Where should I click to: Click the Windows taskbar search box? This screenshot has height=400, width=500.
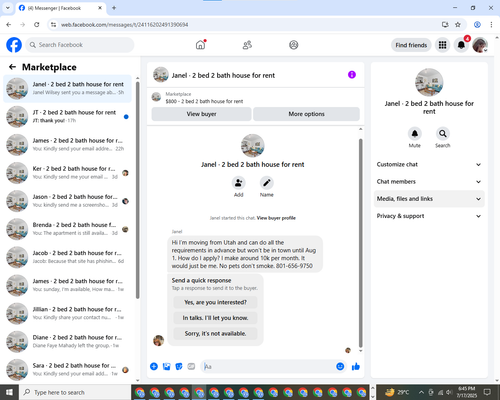[x=75, y=392]
